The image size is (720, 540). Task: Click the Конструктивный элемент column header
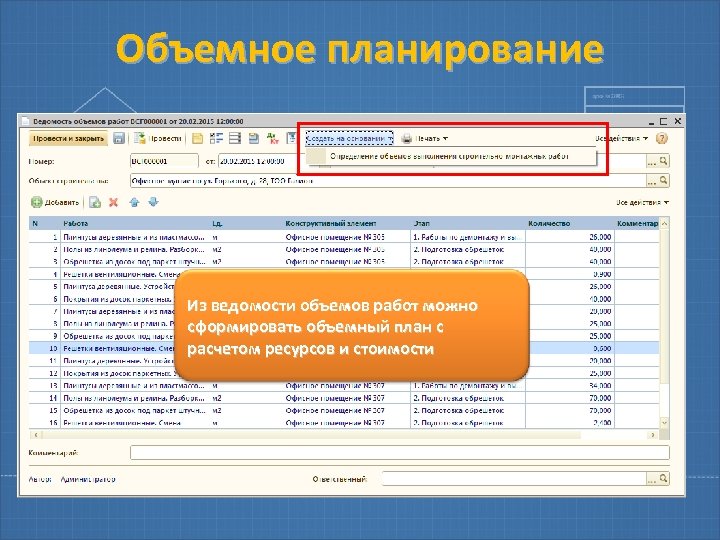point(347,224)
